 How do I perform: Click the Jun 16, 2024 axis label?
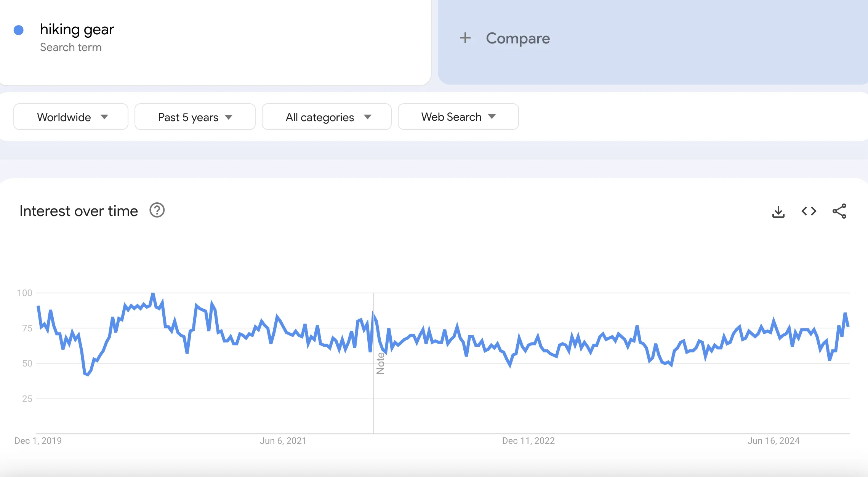(x=774, y=441)
